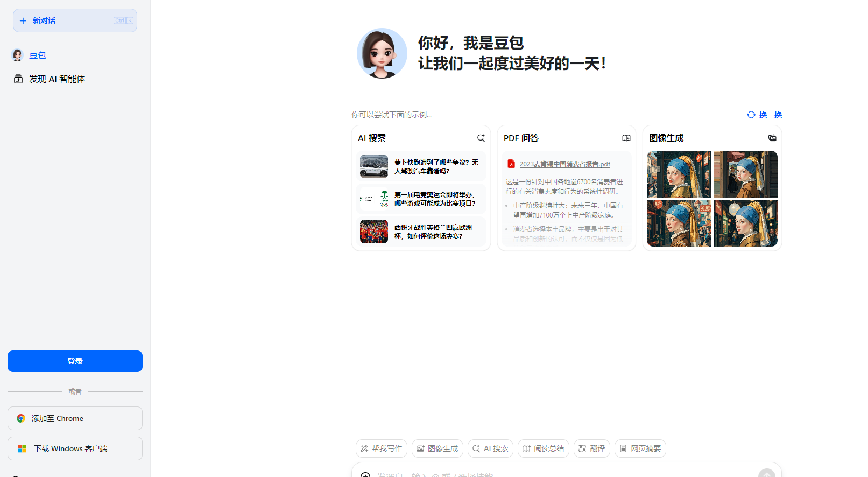Screen dimensions: 868x477
Task: Open the 第一届电竞奥运会 search example
Action: click(x=421, y=199)
